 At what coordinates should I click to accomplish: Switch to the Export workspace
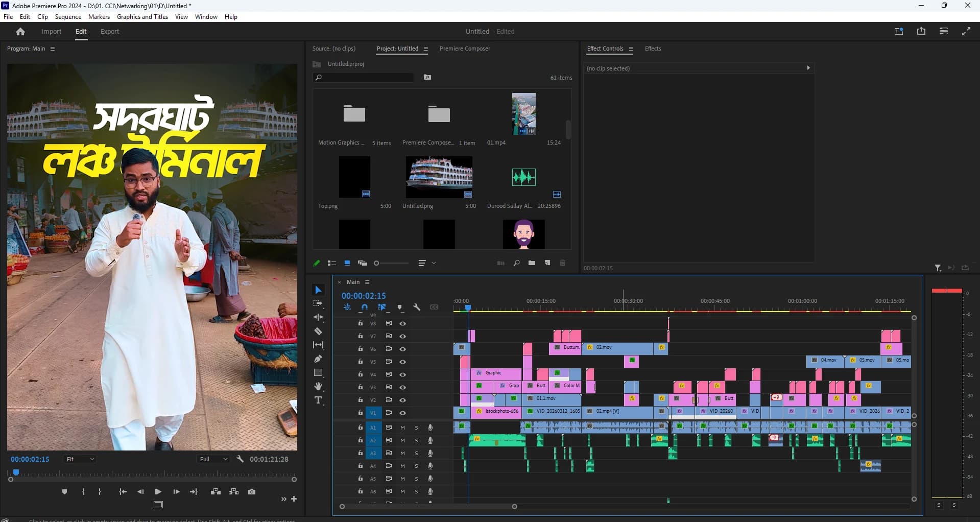pos(110,32)
